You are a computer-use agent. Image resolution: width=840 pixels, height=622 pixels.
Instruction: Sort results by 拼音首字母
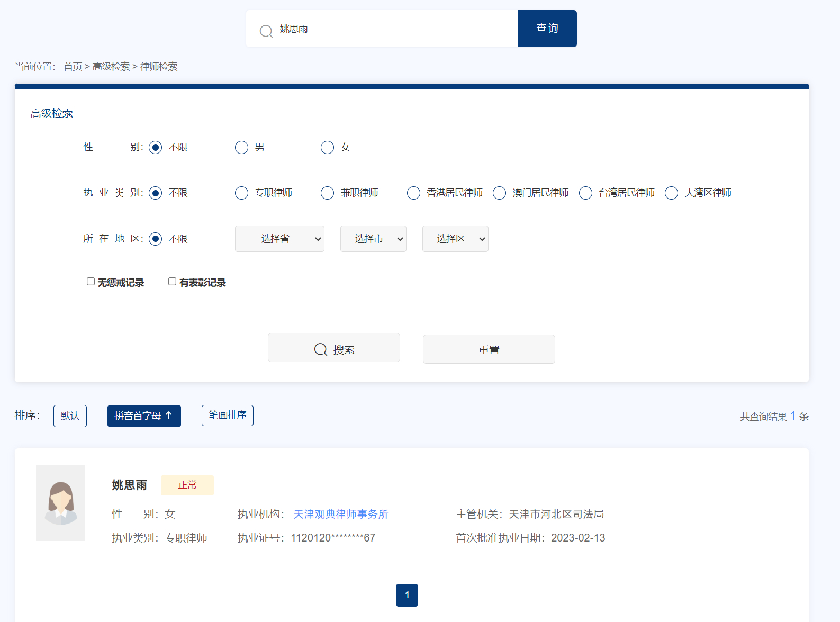pyautogui.click(x=144, y=416)
